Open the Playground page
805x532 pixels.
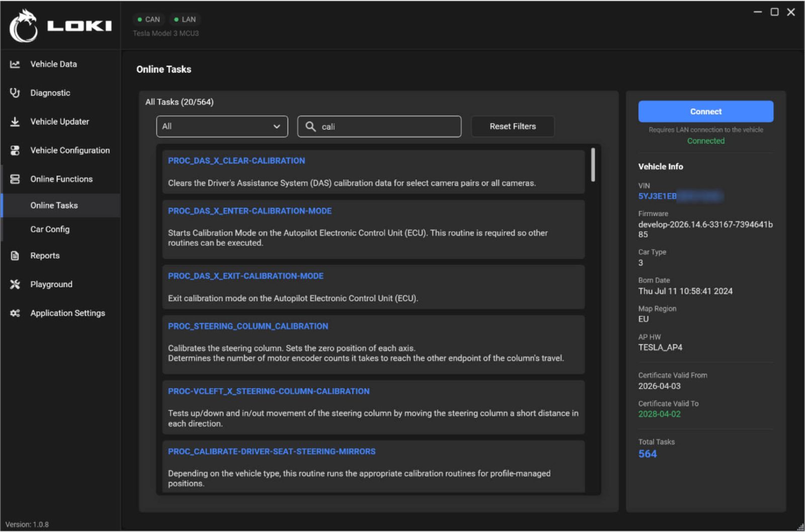[x=60, y=284]
